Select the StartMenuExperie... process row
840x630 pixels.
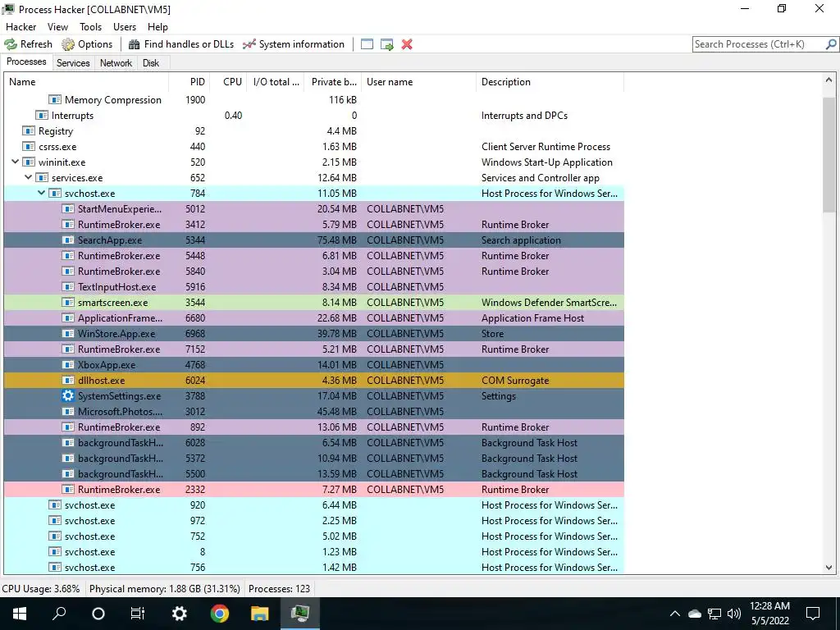(314, 209)
